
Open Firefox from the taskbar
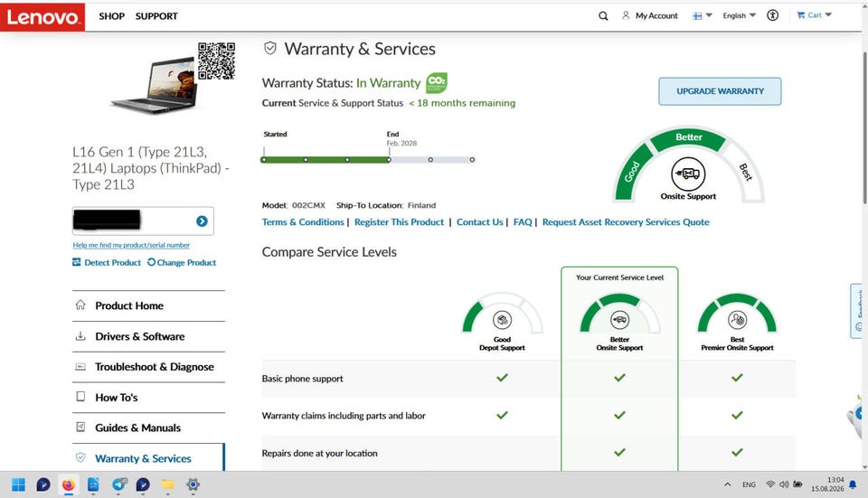[x=68, y=484]
